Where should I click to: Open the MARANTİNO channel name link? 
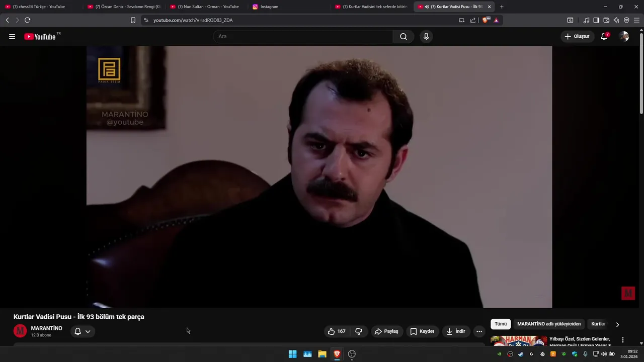pos(47,328)
